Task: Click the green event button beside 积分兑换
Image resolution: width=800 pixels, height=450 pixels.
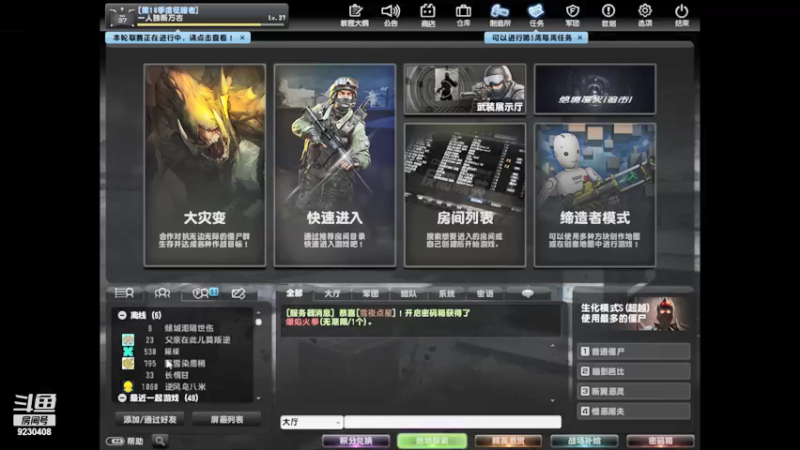Action: pyautogui.click(x=432, y=441)
